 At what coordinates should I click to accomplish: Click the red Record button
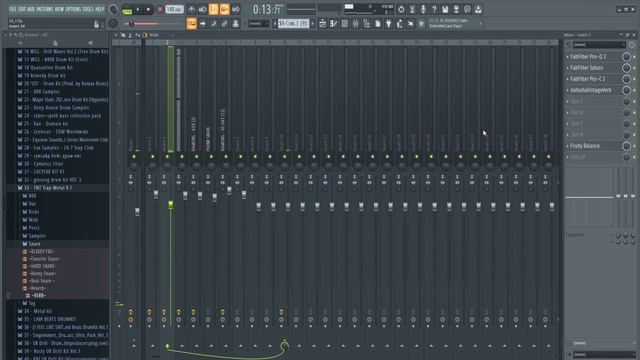(x=160, y=9)
